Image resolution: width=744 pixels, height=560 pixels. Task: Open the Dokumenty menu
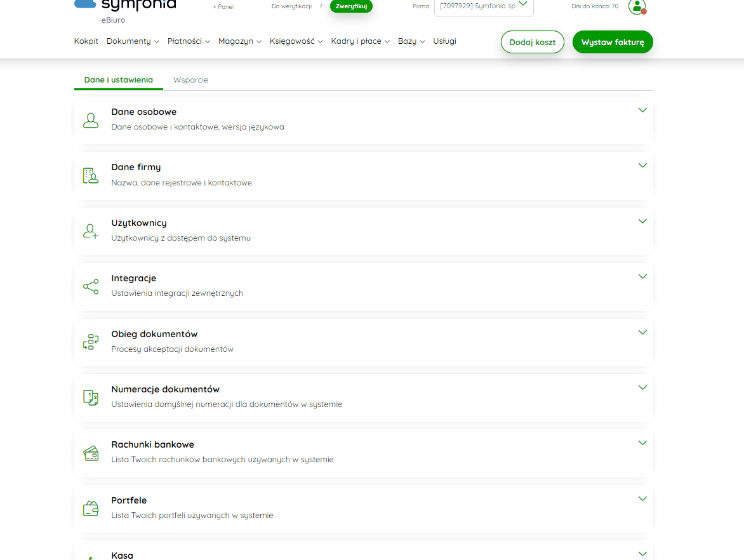(x=133, y=41)
